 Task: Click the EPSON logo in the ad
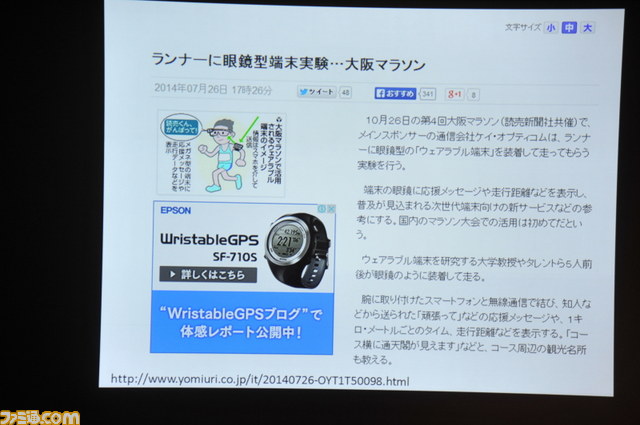[176, 210]
